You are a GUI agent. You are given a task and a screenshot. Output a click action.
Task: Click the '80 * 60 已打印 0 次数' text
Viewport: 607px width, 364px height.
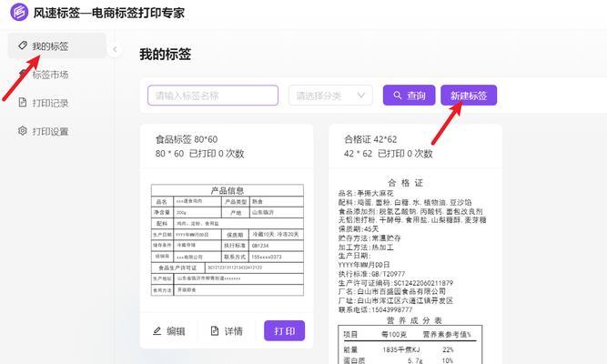[x=199, y=154]
